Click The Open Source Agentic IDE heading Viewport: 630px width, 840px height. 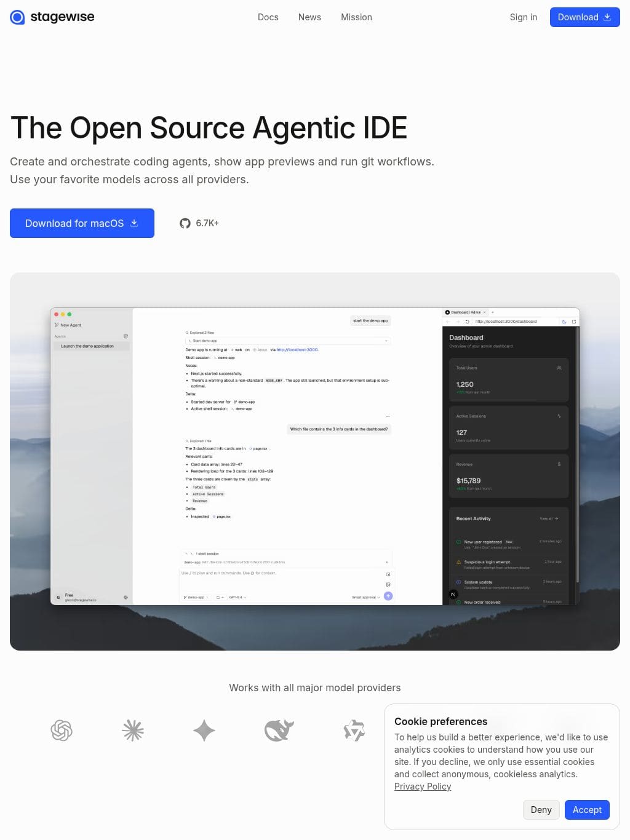point(209,128)
